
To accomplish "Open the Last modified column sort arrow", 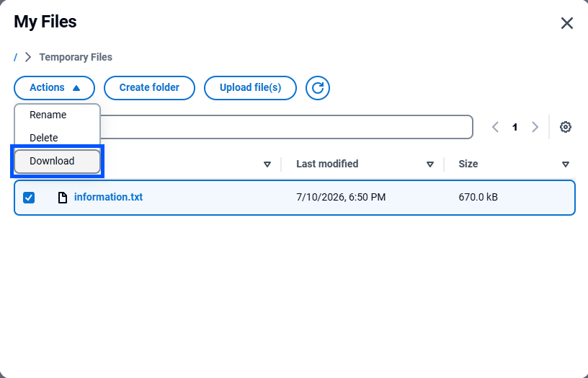I will [x=430, y=164].
